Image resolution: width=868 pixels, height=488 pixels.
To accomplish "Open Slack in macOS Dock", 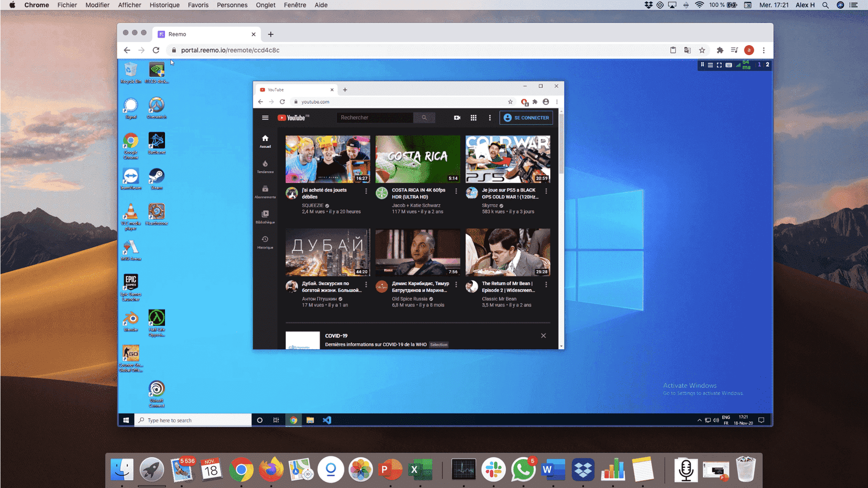I will click(493, 469).
